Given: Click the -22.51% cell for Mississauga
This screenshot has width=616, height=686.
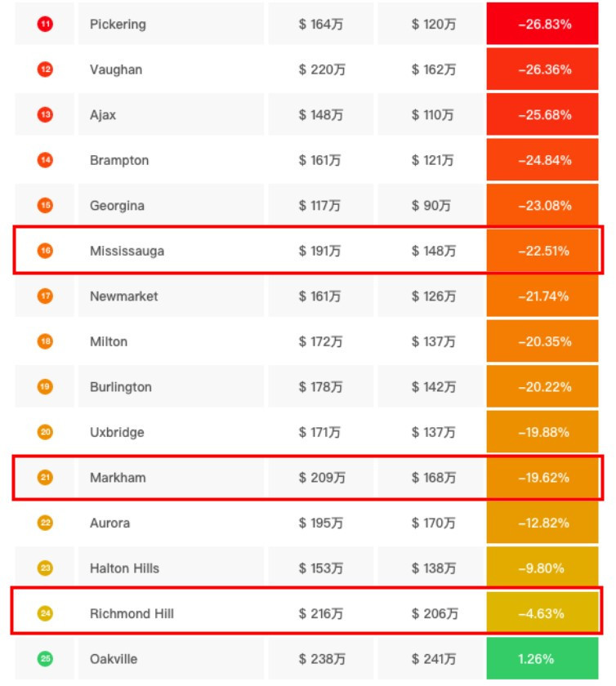Looking at the screenshot, I should [x=544, y=251].
